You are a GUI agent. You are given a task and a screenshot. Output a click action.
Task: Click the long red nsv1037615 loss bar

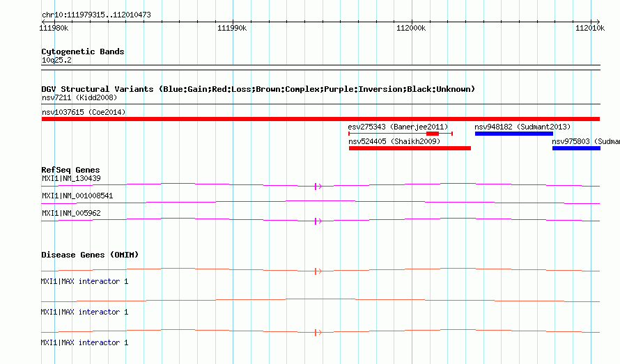[x=320, y=119]
